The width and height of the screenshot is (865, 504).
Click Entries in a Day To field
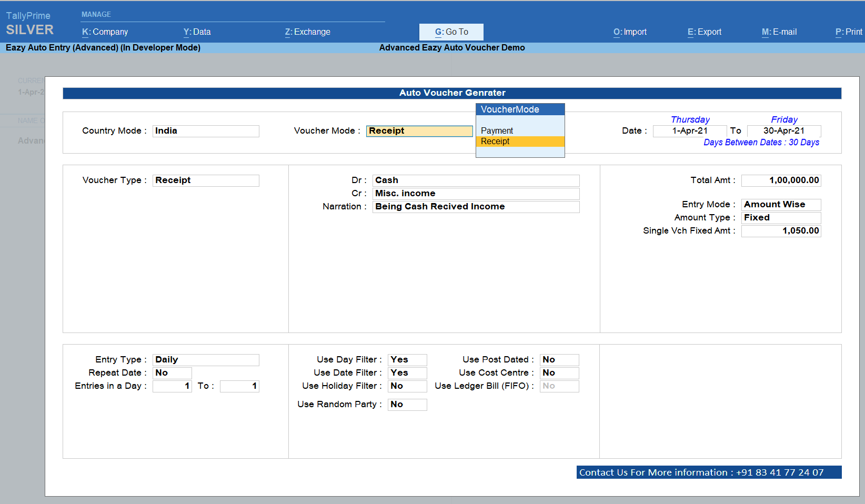point(239,386)
